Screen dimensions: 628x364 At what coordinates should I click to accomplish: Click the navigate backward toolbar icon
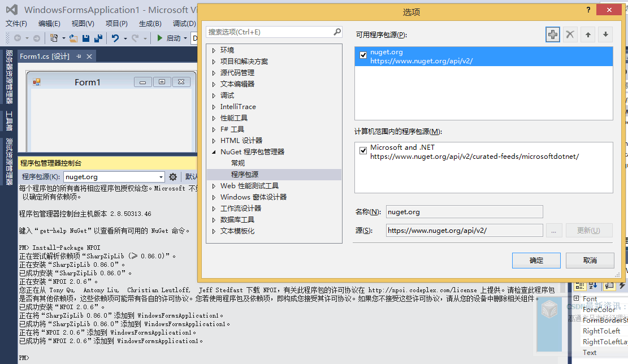(18, 38)
